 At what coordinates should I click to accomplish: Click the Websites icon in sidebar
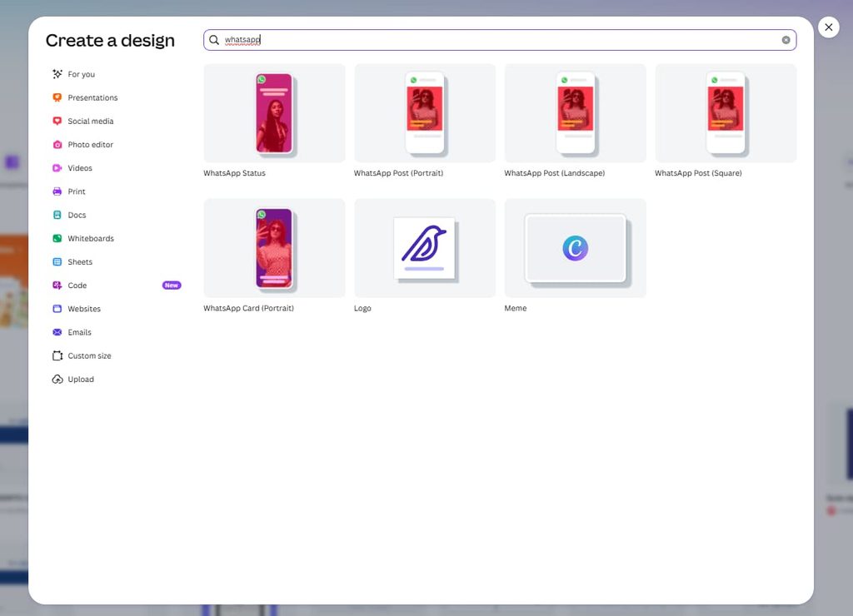click(x=57, y=308)
